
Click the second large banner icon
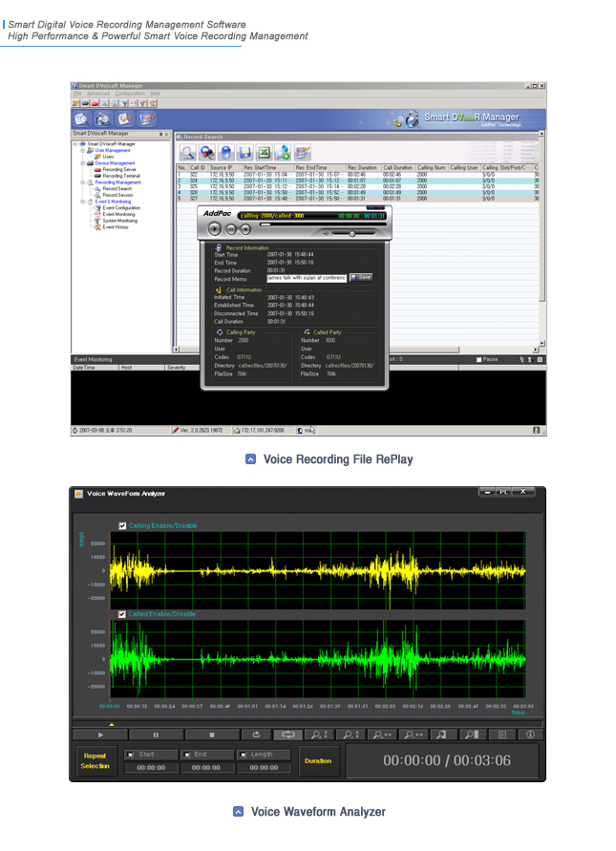point(103,118)
